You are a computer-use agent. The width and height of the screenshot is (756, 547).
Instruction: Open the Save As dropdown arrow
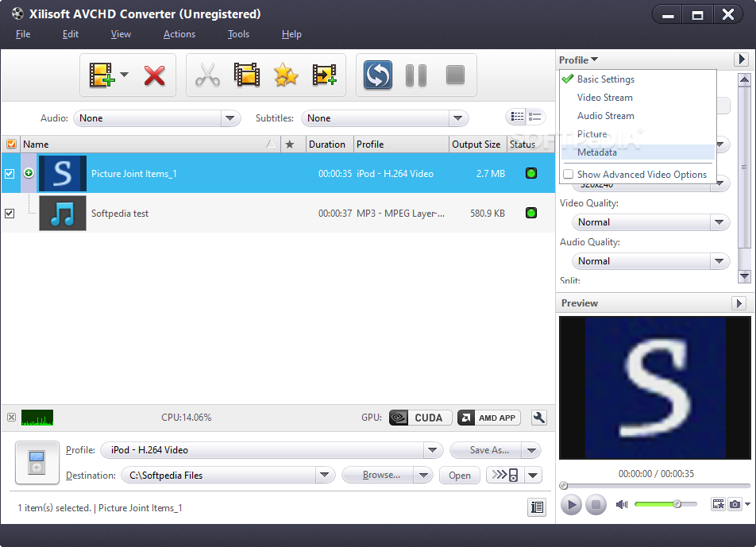click(531, 451)
